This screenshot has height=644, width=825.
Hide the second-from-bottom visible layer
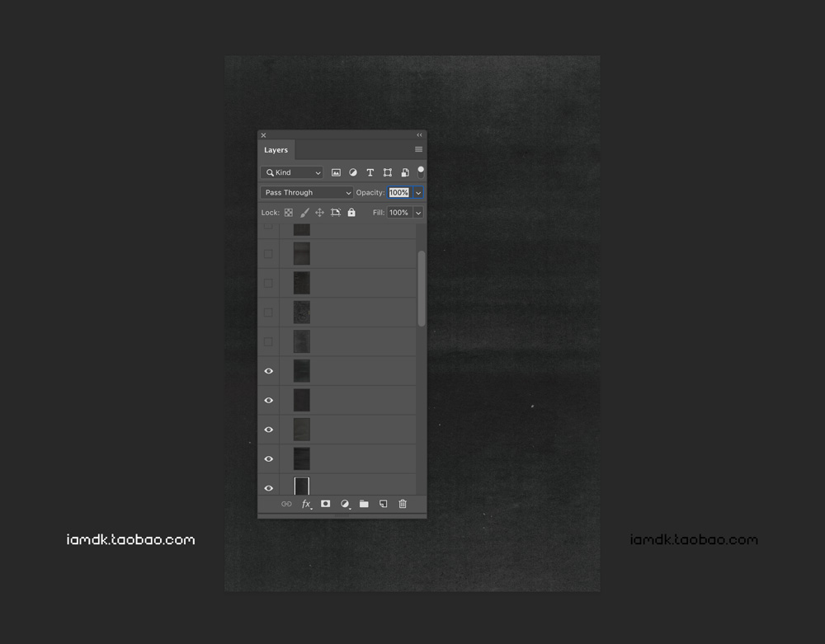coord(268,458)
